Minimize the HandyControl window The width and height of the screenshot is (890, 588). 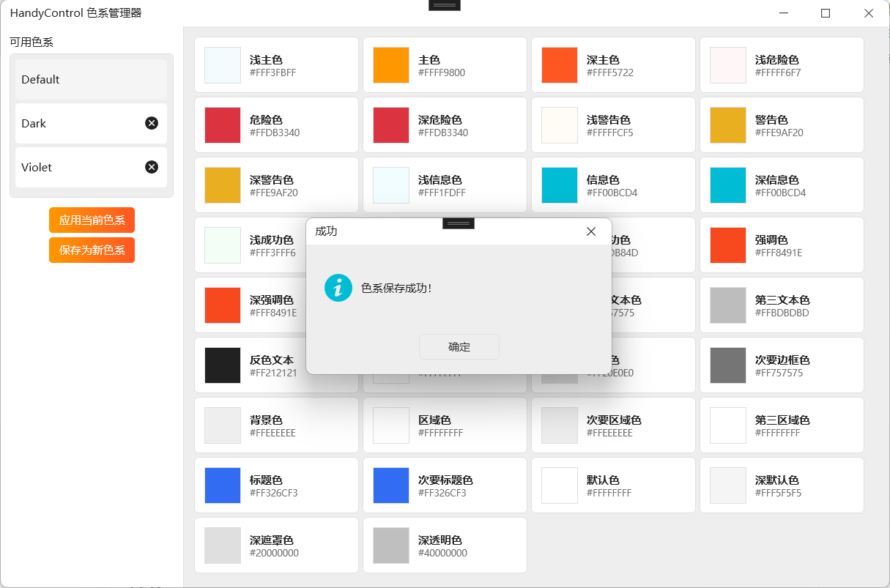pos(784,13)
